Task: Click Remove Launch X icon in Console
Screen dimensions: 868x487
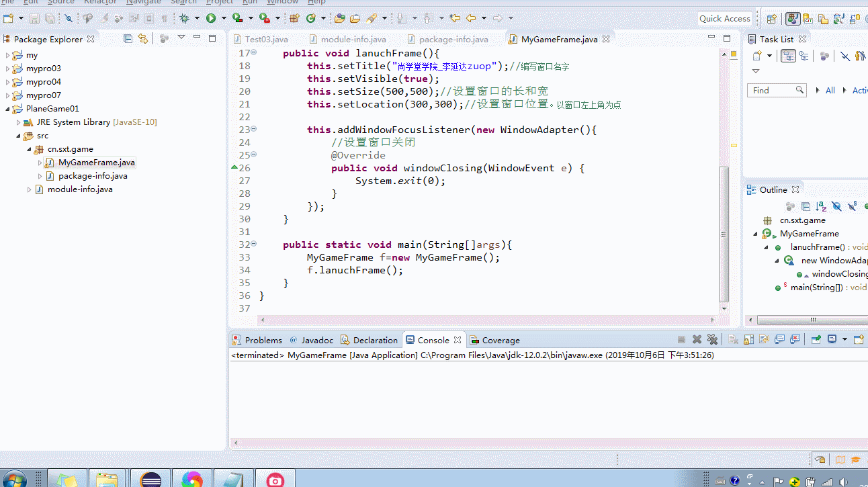Action: point(697,340)
